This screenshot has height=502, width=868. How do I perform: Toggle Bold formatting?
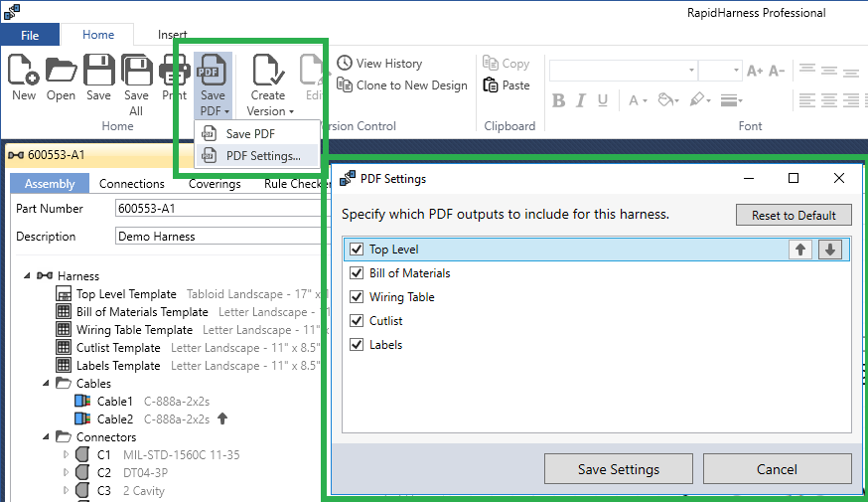pyautogui.click(x=558, y=100)
